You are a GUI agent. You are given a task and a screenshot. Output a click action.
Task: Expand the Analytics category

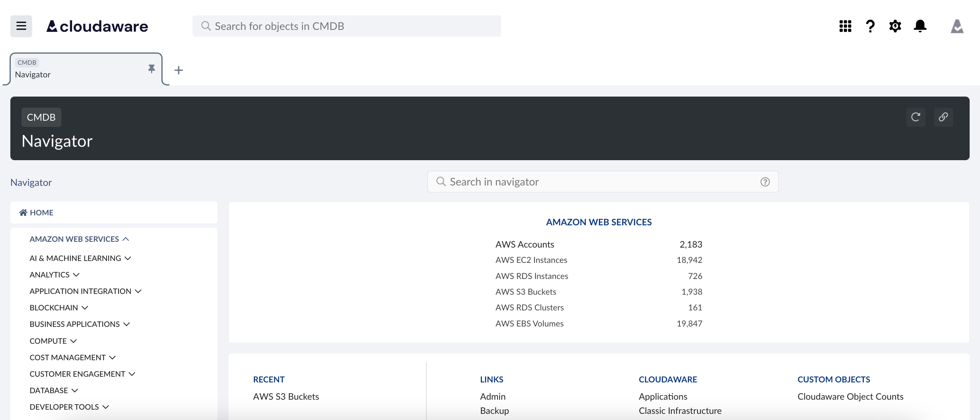click(54, 275)
